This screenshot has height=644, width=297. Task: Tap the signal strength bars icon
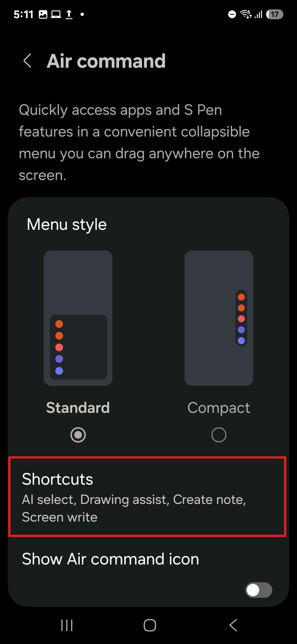click(x=258, y=14)
